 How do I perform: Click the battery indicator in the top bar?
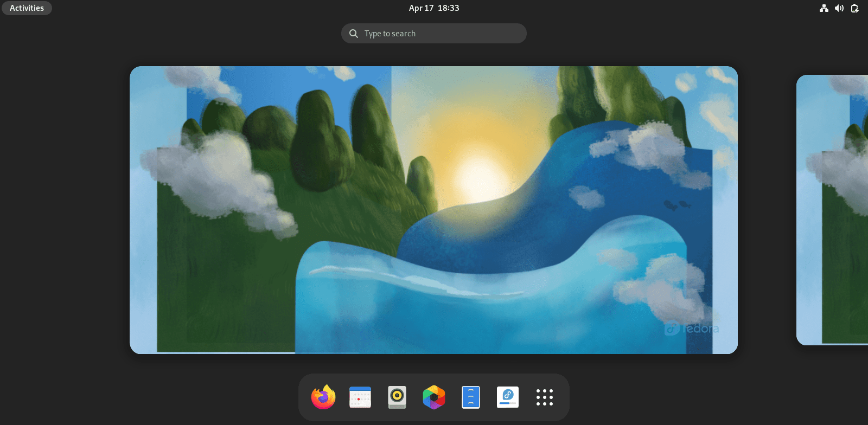[x=855, y=8]
